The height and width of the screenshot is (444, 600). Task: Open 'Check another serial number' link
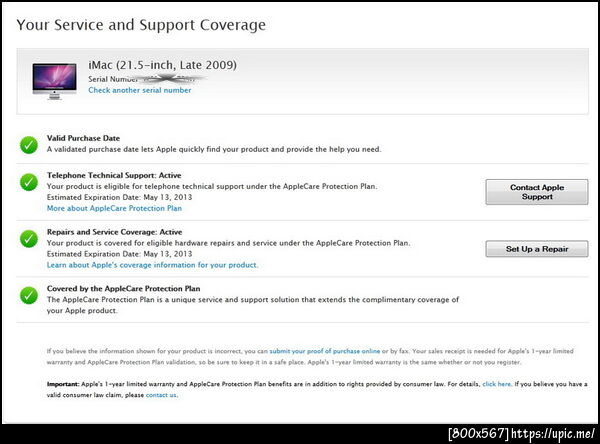coord(140,90)
